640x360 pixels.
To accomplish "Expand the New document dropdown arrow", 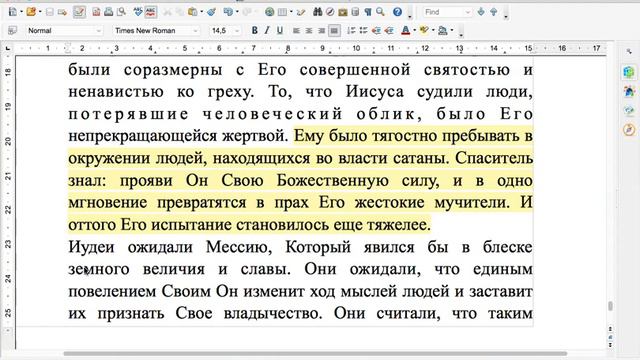I will [21, 12].
